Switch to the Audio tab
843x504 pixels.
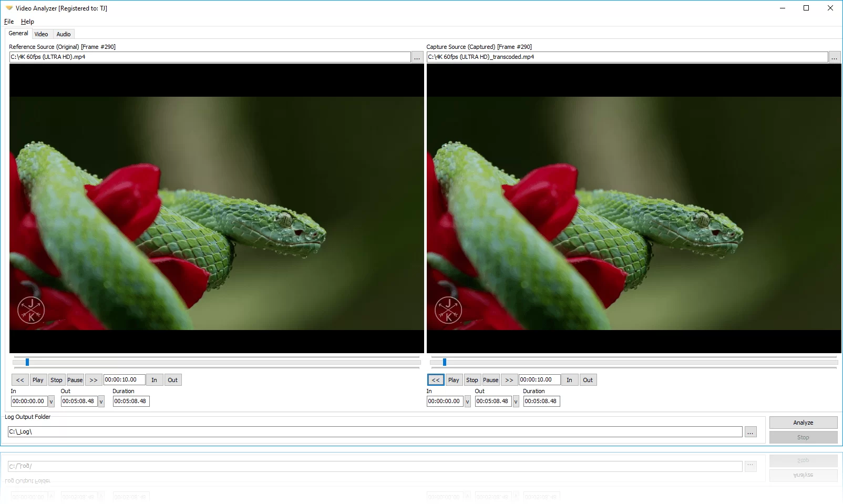[x=63, y=34]
